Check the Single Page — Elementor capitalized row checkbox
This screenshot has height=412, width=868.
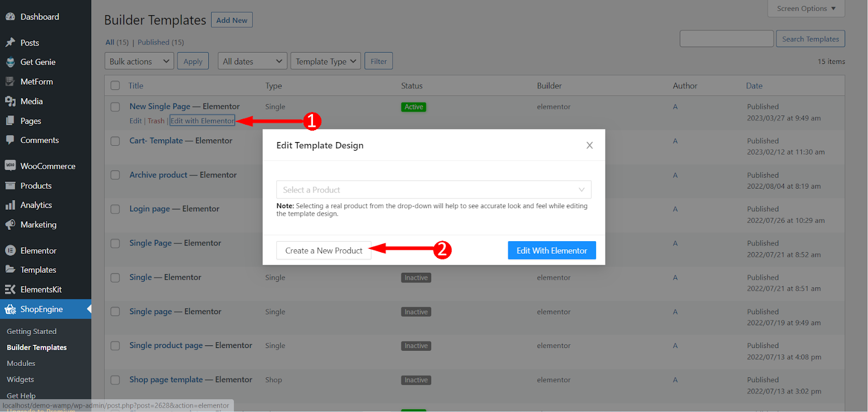point(115,243)
